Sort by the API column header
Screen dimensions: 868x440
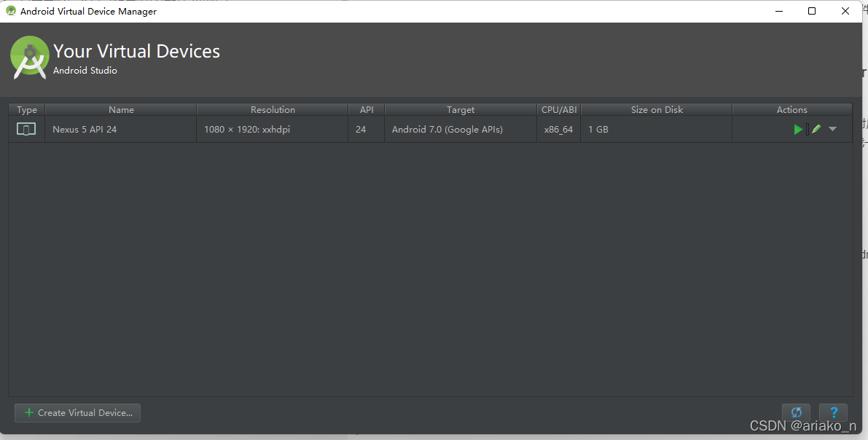367,109
